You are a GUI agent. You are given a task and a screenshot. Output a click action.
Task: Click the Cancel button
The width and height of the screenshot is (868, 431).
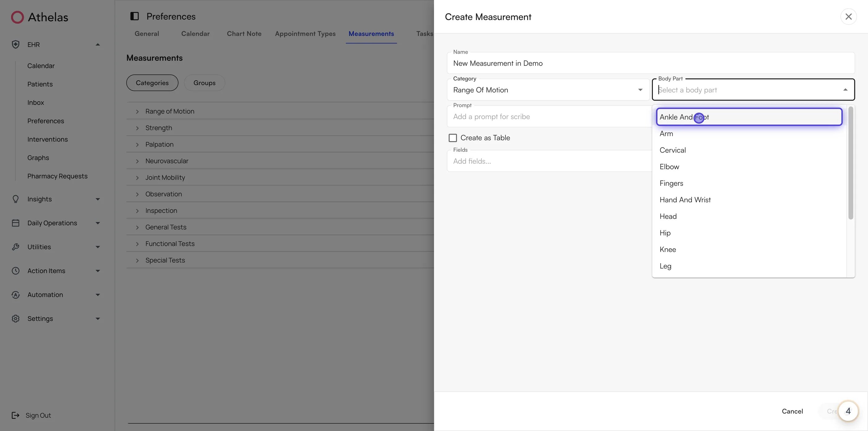click(792, 411)
